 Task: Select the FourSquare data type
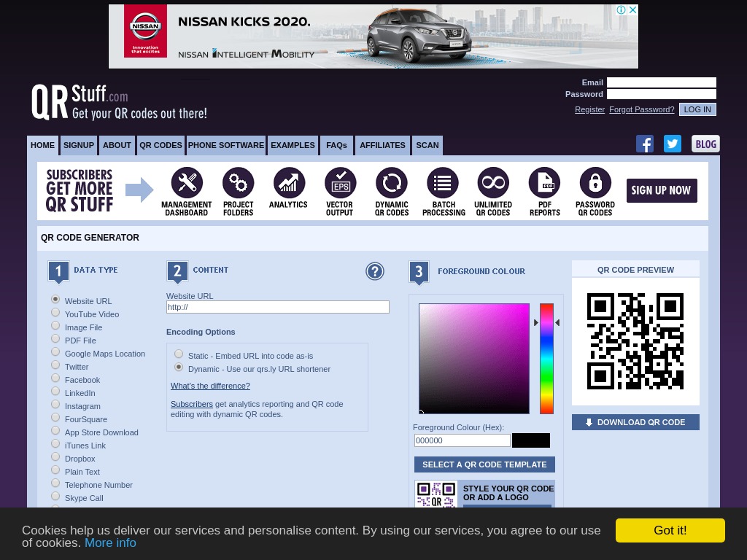tap(55, 418)
